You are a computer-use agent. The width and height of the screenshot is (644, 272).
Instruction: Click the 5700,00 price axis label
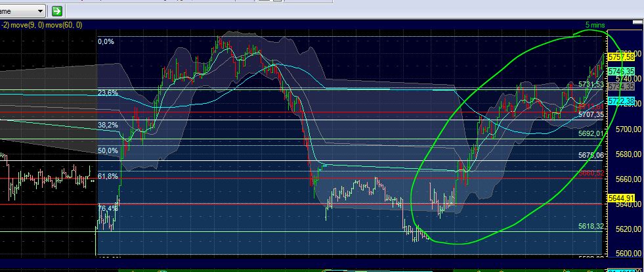[x=628, y=129]
